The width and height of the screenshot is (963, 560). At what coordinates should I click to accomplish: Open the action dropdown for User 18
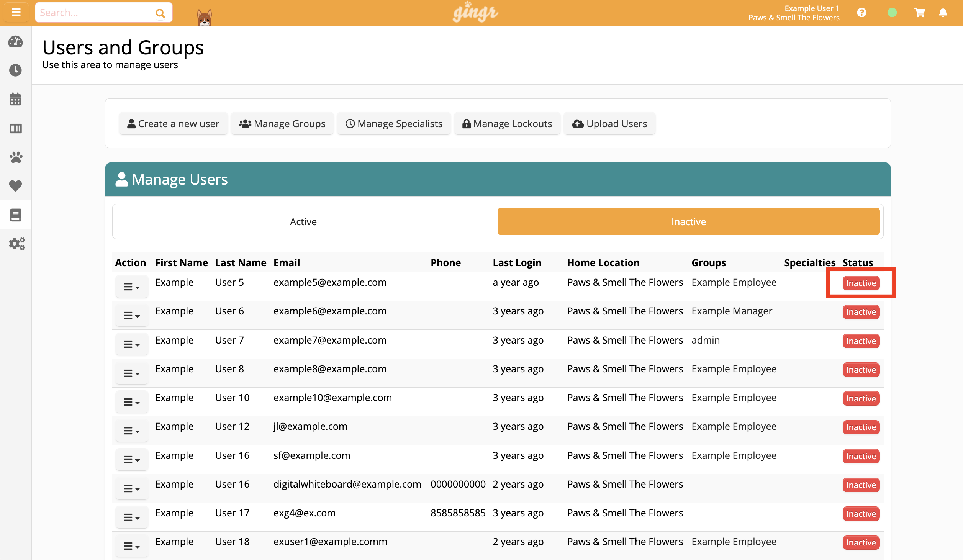131,545
